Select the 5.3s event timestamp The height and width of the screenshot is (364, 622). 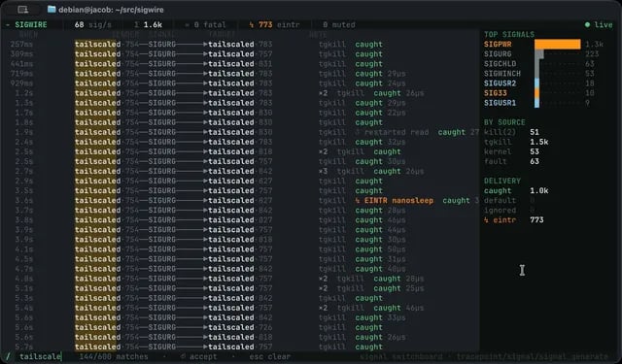24,298
